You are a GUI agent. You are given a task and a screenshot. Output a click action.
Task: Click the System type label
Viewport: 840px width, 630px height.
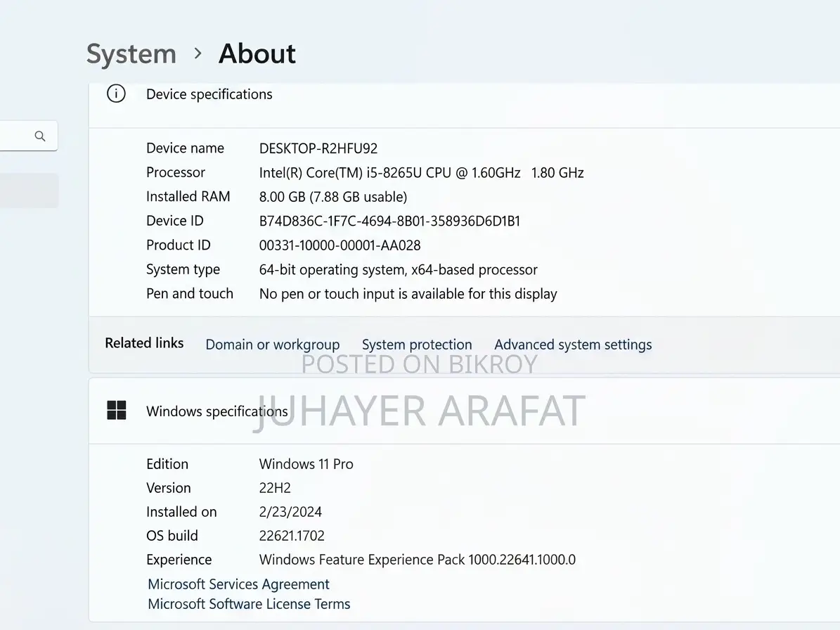[183, 269]
